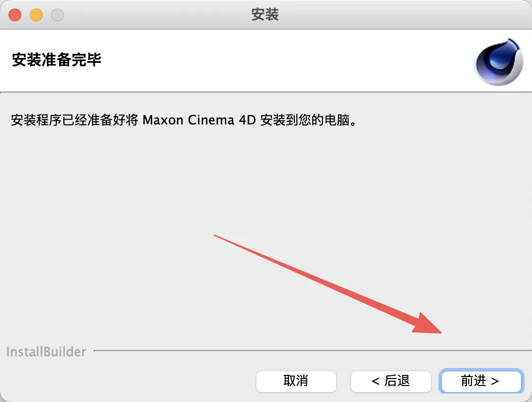Click the 安装 window title text
532x402 pixels.
click(265, 14)
